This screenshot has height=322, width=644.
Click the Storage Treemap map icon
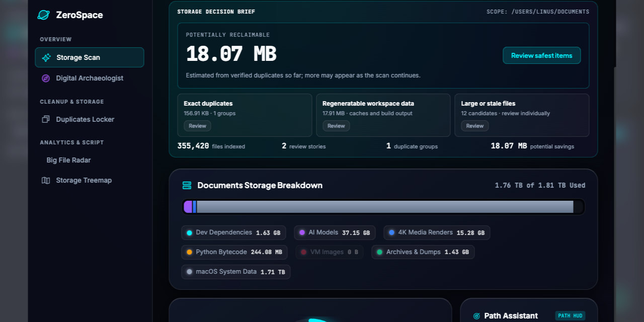point(46,180)
